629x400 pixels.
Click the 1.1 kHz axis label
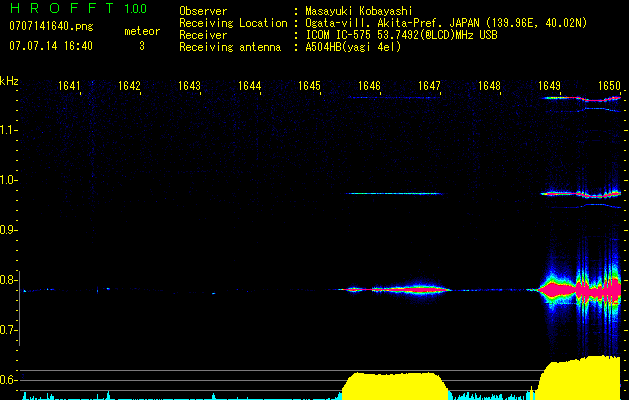(8, 130)
